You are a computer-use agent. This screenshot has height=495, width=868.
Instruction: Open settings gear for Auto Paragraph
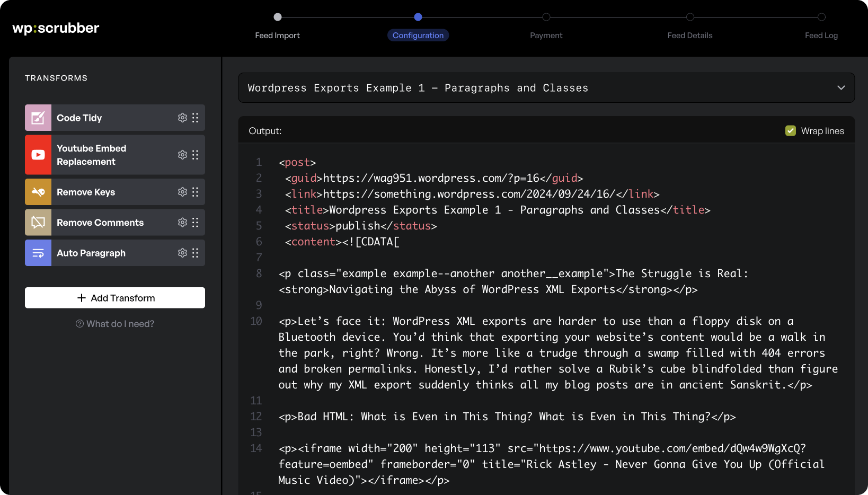point(182,253)
